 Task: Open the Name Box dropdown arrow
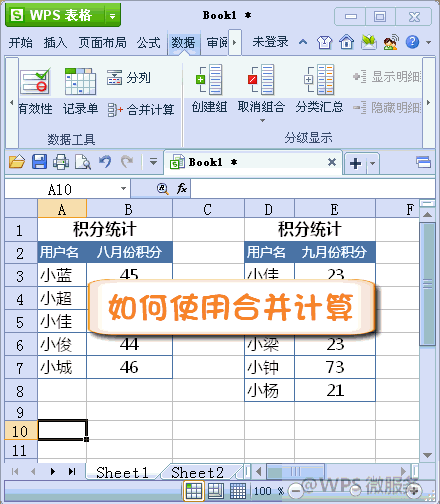tap(123, 189)
